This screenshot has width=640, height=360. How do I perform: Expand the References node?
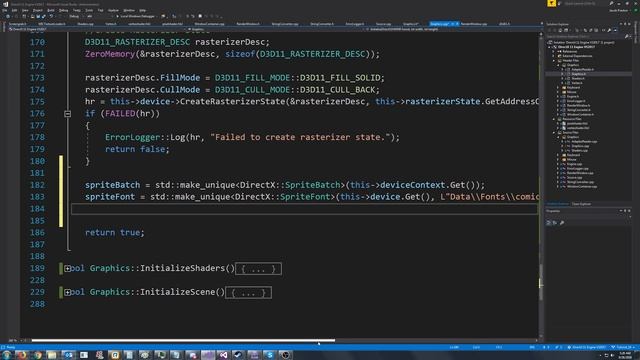pos(554,51)
